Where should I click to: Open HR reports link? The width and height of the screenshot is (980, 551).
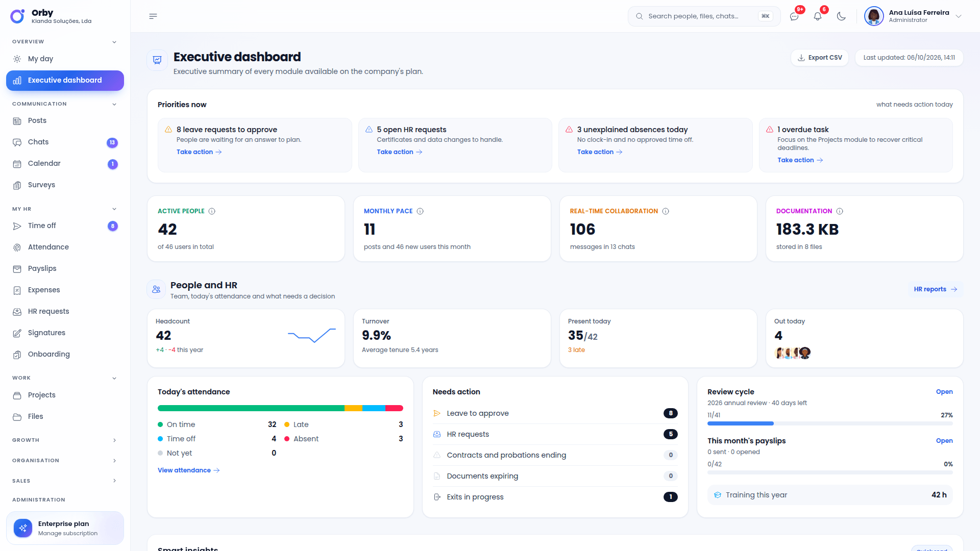point(936,289)
